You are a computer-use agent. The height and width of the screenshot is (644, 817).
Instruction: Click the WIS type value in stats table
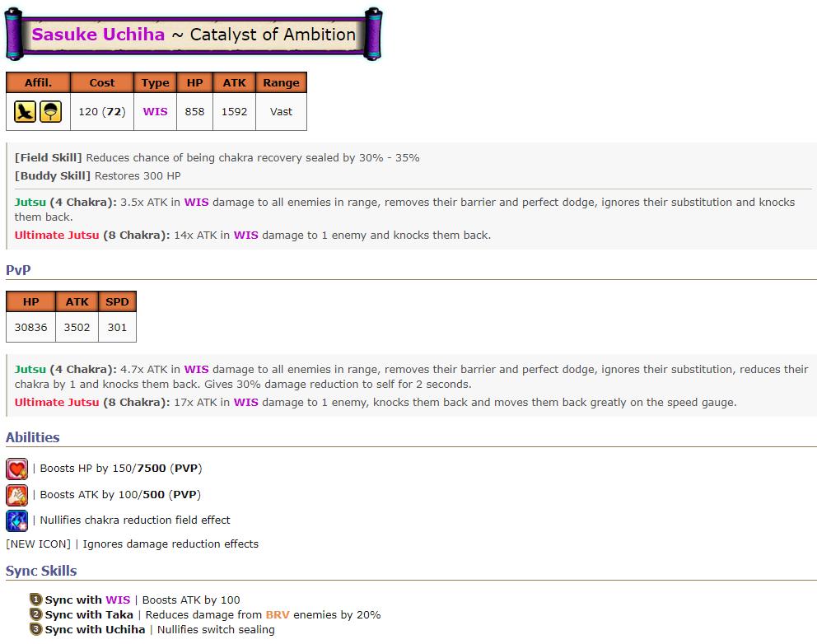click(156, 111)
